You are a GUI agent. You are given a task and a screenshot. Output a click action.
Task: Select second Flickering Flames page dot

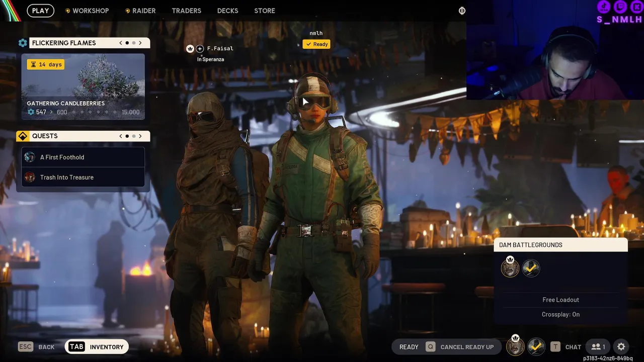(134, 43)
